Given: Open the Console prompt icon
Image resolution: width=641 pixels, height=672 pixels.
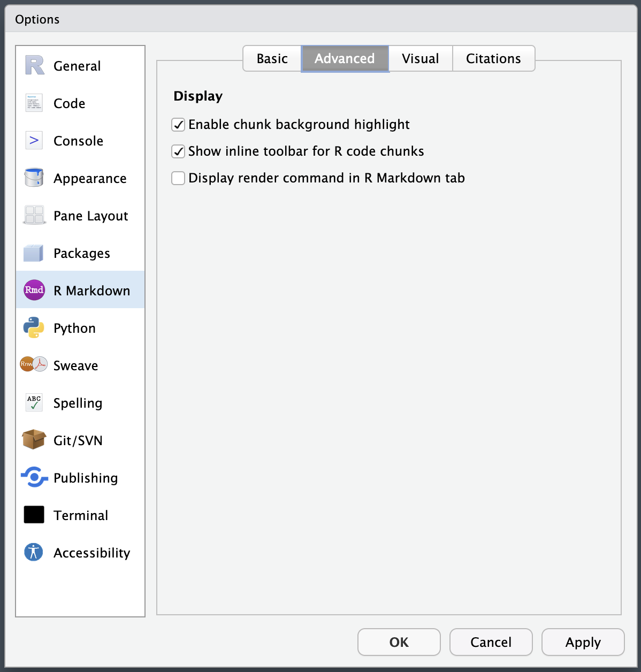Looking at the screenshot, I should (x=34, y=140).
